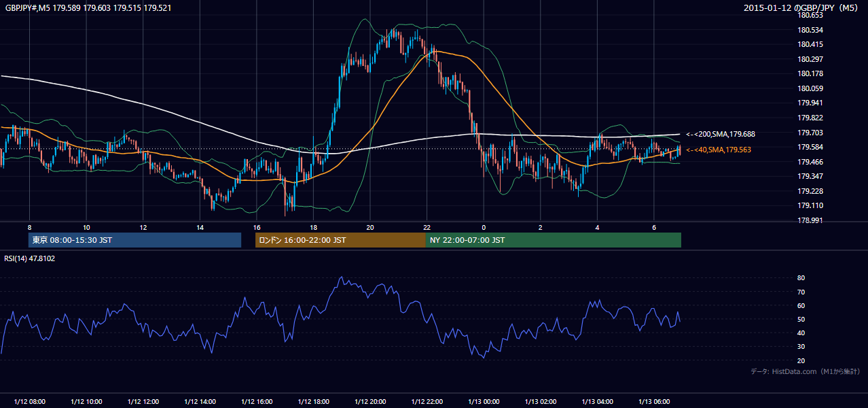
Task: Click the 180.297 price axis label
Action: click(811, 59)
